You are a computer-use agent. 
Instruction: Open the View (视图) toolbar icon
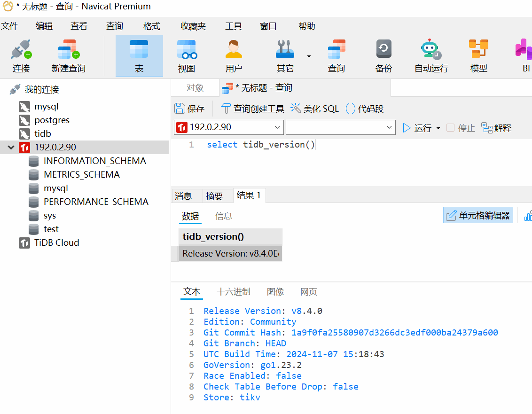[187, 56]
